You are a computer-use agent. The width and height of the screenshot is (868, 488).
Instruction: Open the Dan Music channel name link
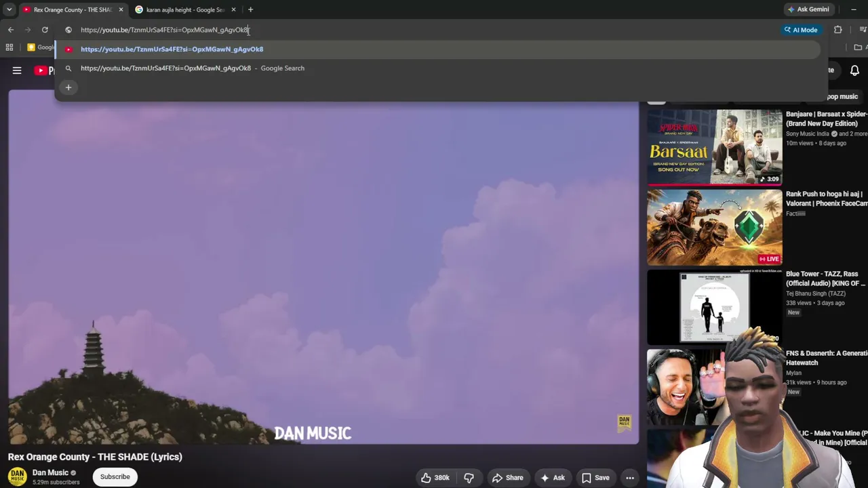pyautogui.click(x=50, y=472)
